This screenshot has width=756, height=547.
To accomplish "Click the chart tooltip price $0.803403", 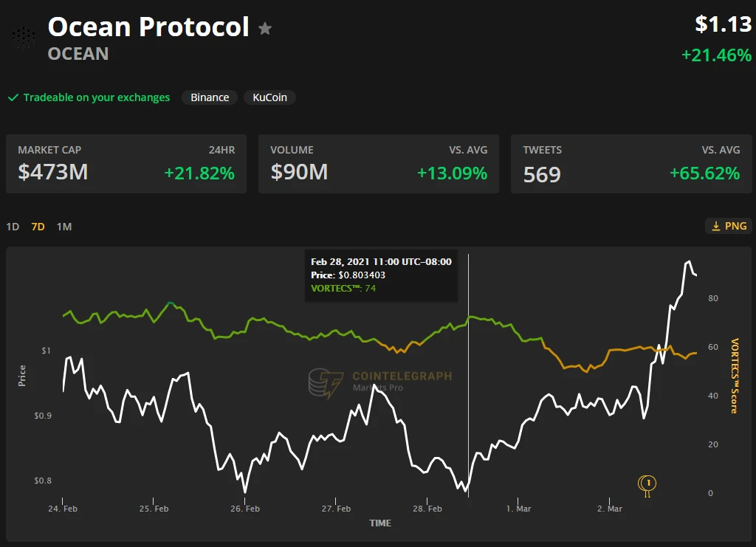I will 362,275.
